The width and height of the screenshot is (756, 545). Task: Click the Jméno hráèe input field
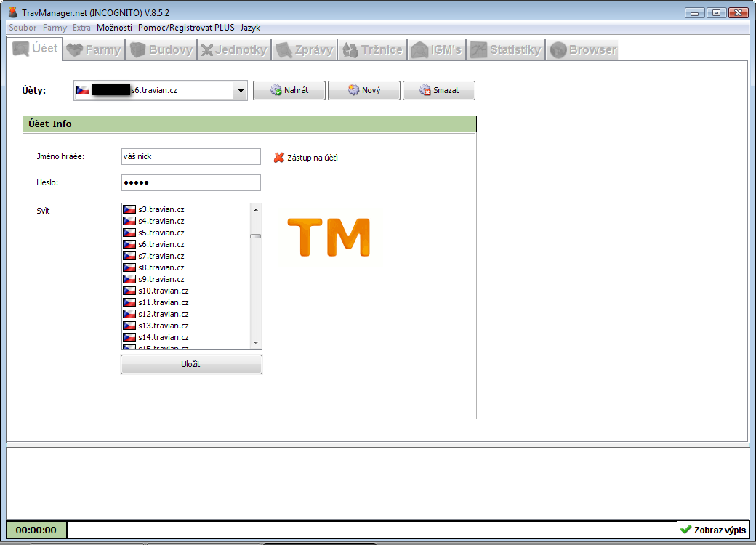[x=191, y=157]
